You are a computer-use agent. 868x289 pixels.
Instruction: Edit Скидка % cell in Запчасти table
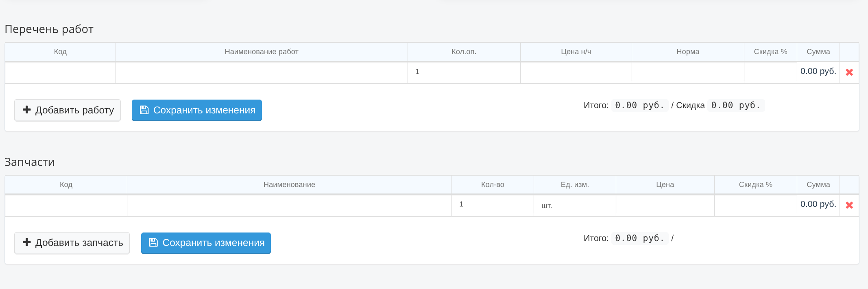click(x=755, y=205)
